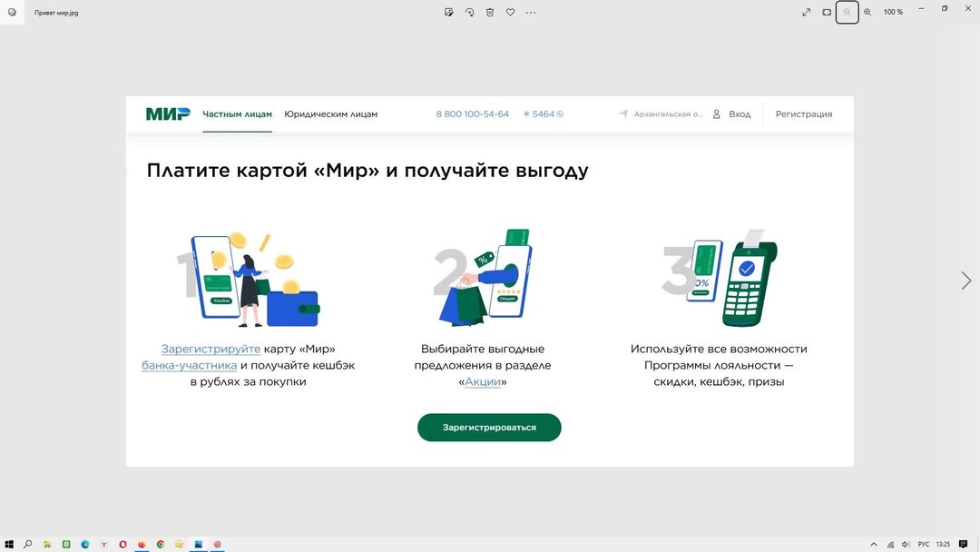Open the Акции link

pyautogui.click(x=482, y=381)
